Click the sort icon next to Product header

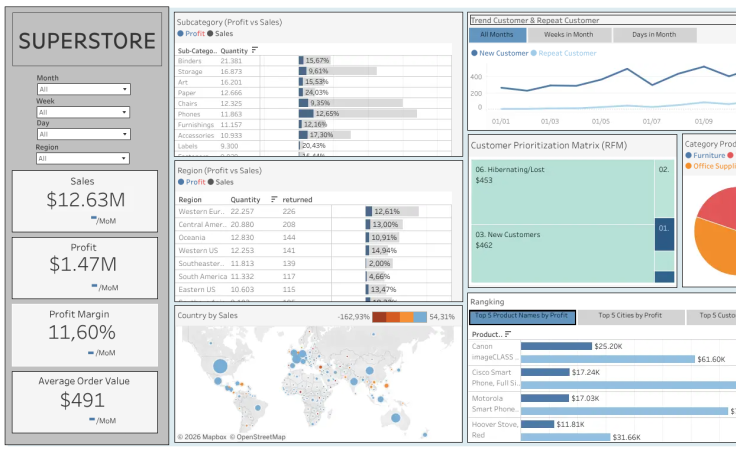coord(508,334)
